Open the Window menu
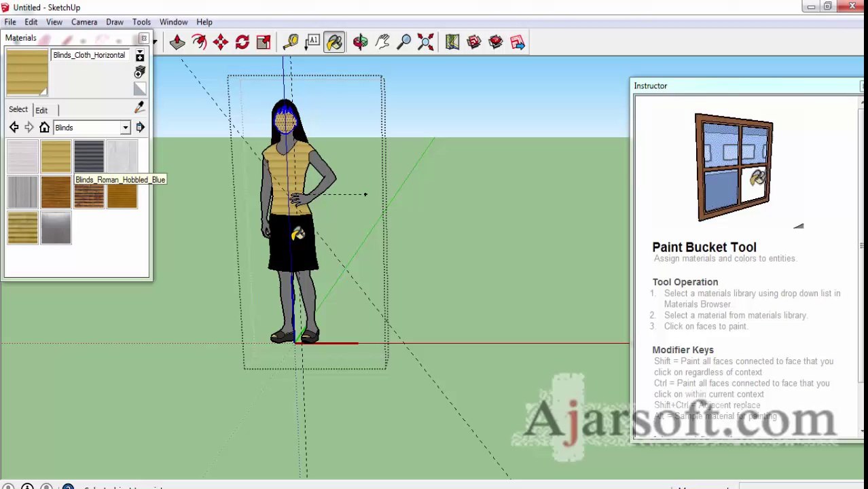This screenshot has height=489, width=868. click(x=174, y=22)
